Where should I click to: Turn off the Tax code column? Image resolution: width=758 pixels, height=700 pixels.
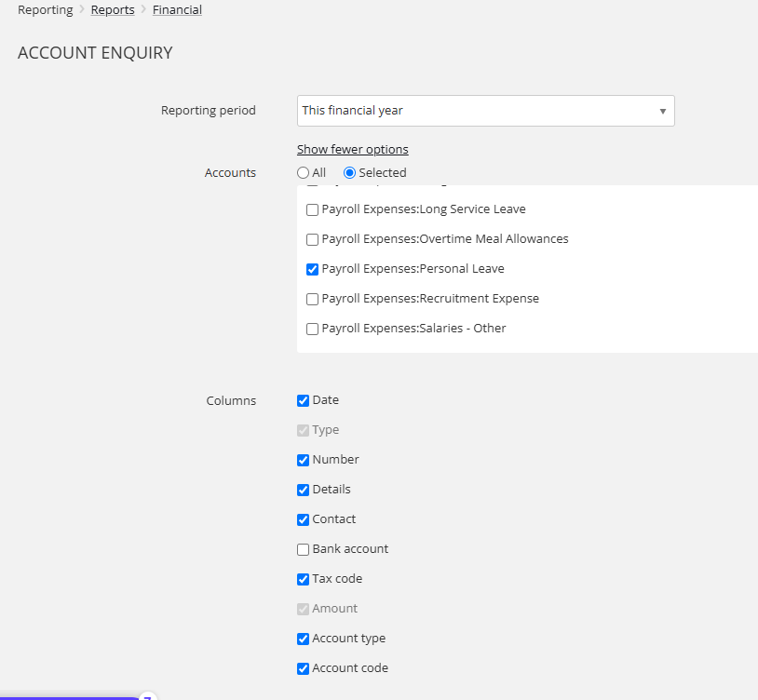(x=303, y=579)
